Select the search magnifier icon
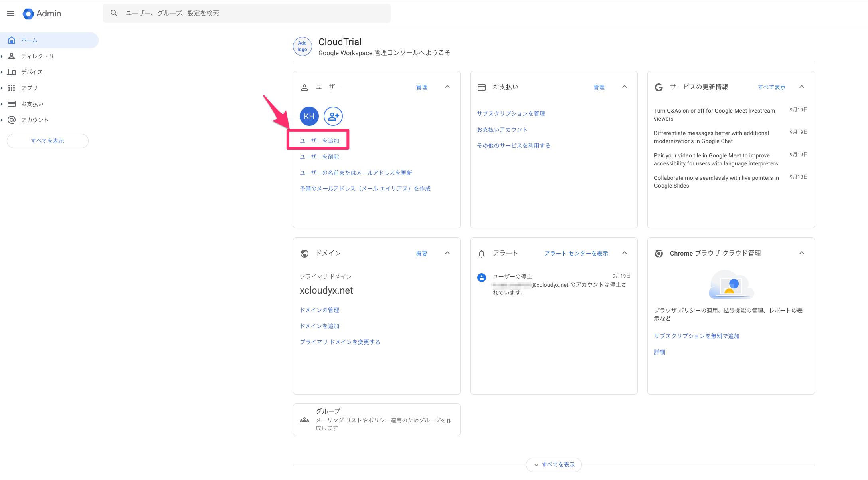This screenshot has width=868, height=480. 114,13
